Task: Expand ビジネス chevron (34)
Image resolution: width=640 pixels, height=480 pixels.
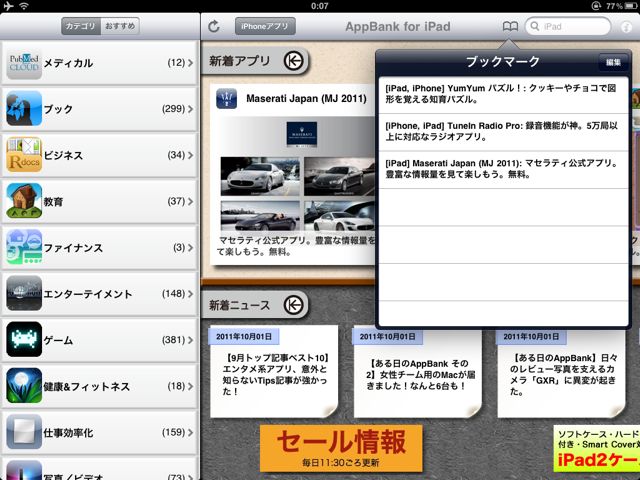Action: coord(191,155)
